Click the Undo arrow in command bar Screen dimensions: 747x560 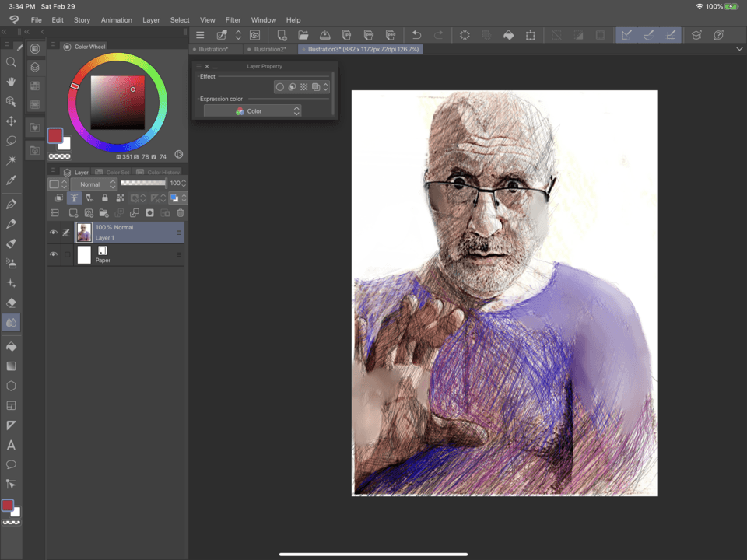(416, 35)
